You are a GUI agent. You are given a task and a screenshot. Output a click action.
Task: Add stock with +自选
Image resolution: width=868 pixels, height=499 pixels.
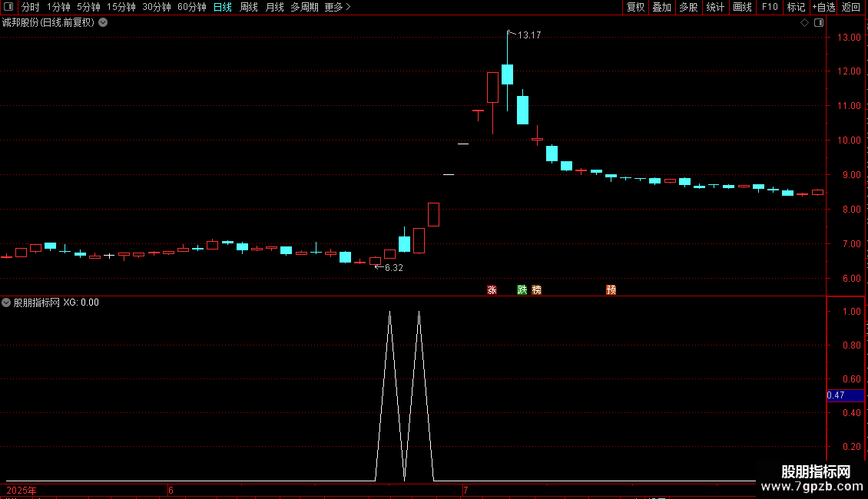click(823, 7)
